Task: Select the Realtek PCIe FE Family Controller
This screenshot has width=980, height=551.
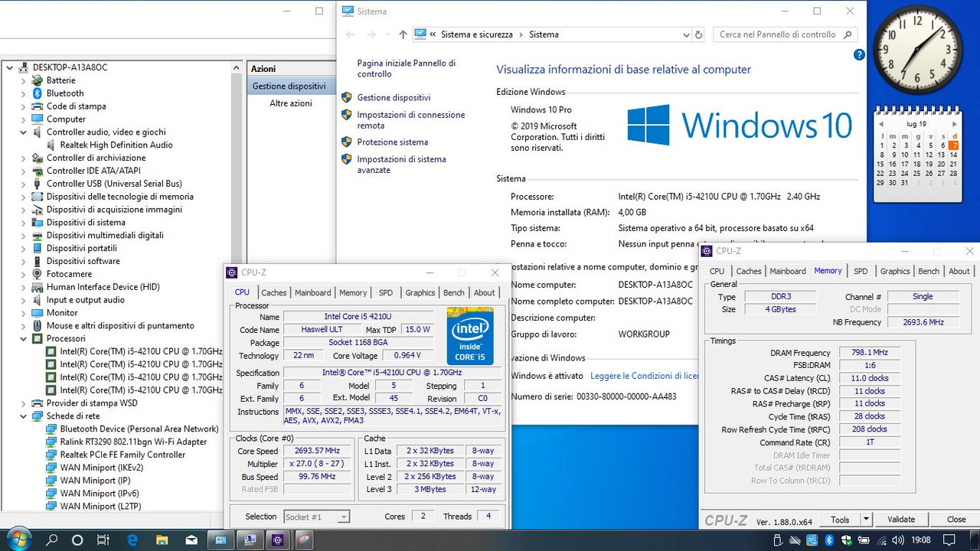Action: pyautogui.click(x=122, y=455)
